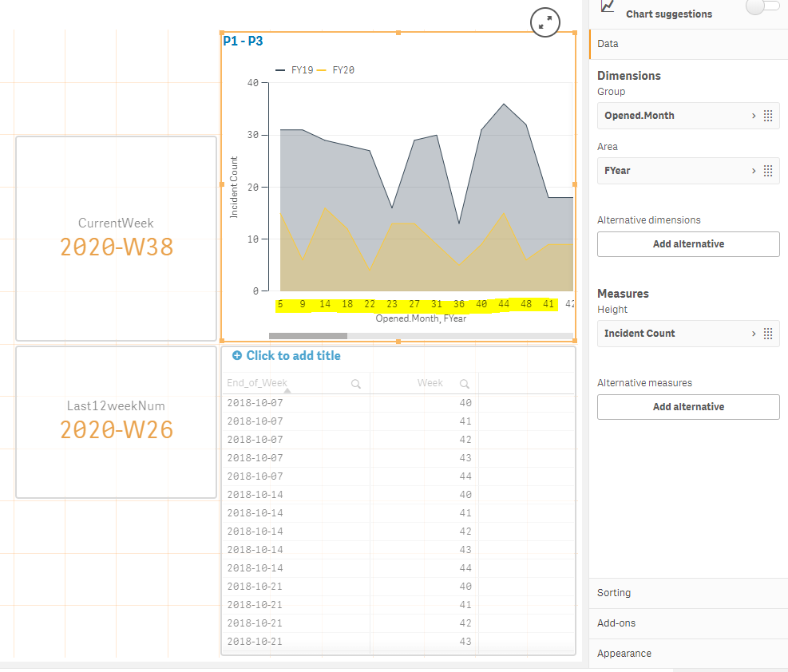The image size is (788, 672).
Task: Open search for the Week column
Action: [465, 384]
